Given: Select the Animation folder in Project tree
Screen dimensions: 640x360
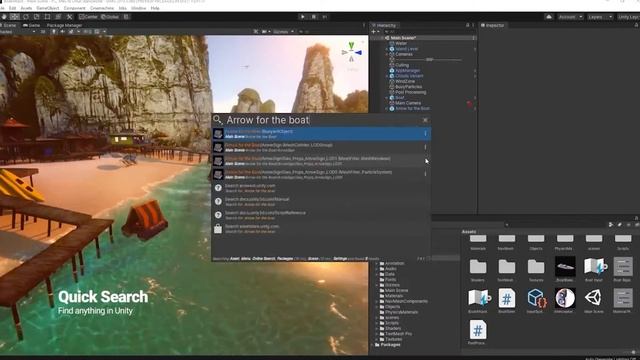Looking at the screenshot, I should click(394, 263).
